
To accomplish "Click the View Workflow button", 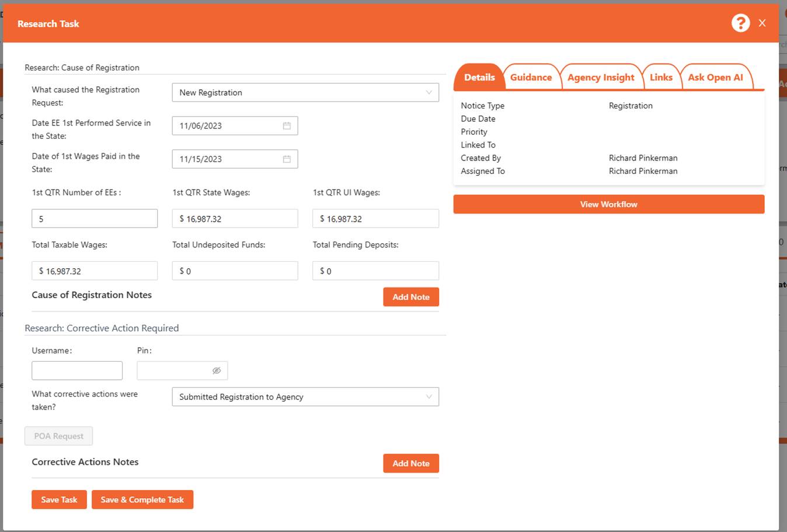I will [609, 204].
